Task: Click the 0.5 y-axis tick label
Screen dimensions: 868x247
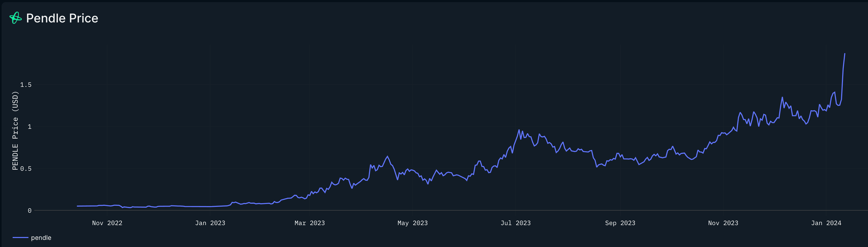Action: tap(26, 169)
